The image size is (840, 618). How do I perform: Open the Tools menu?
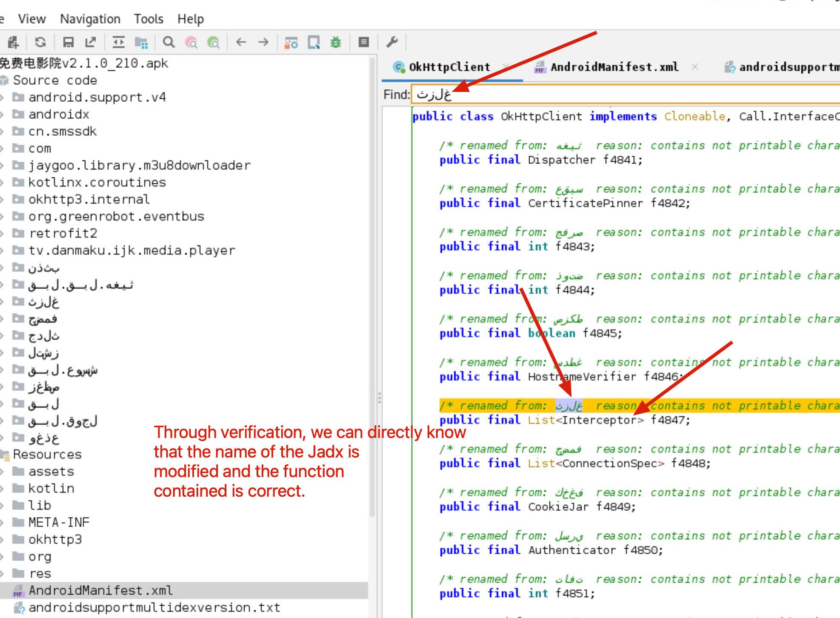pyautogui.click(x=149, y=19)
